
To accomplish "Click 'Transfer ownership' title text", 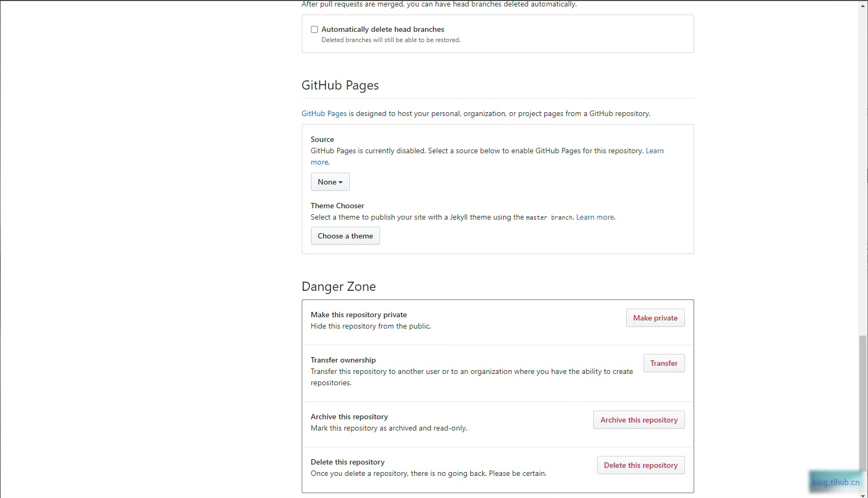I will [343, 360].
